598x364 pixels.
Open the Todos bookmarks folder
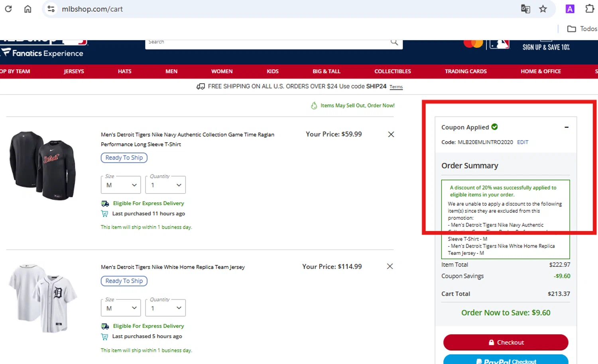point(582,29)
